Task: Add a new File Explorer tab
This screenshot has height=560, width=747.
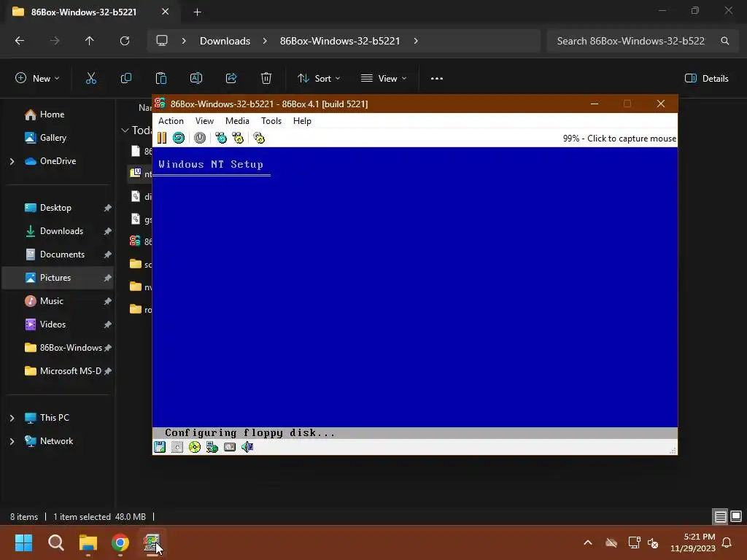Action: 197,12
